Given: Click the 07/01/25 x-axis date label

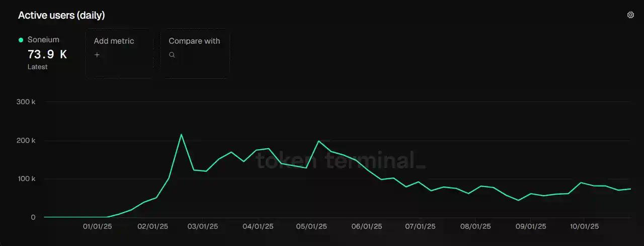Looking at the screenshot, I should pos(421,227).
